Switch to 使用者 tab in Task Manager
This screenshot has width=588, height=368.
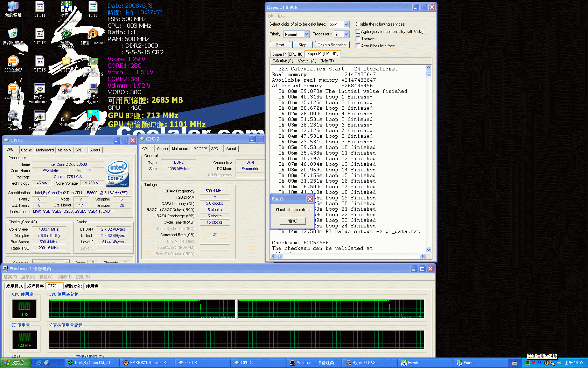coord(92,286)
